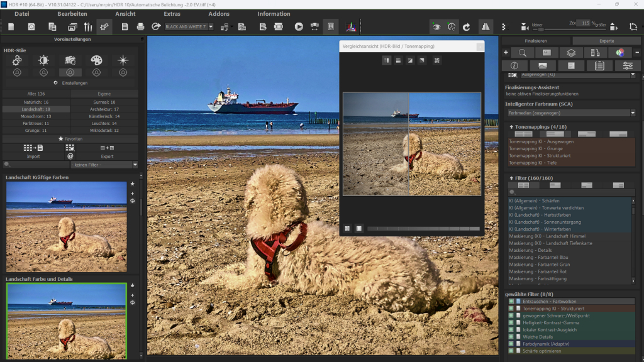Select the vertical split icon in Vergleichsansicht
Image resolution: width=644 pixels, height=362 pixels.
point(387,60)
